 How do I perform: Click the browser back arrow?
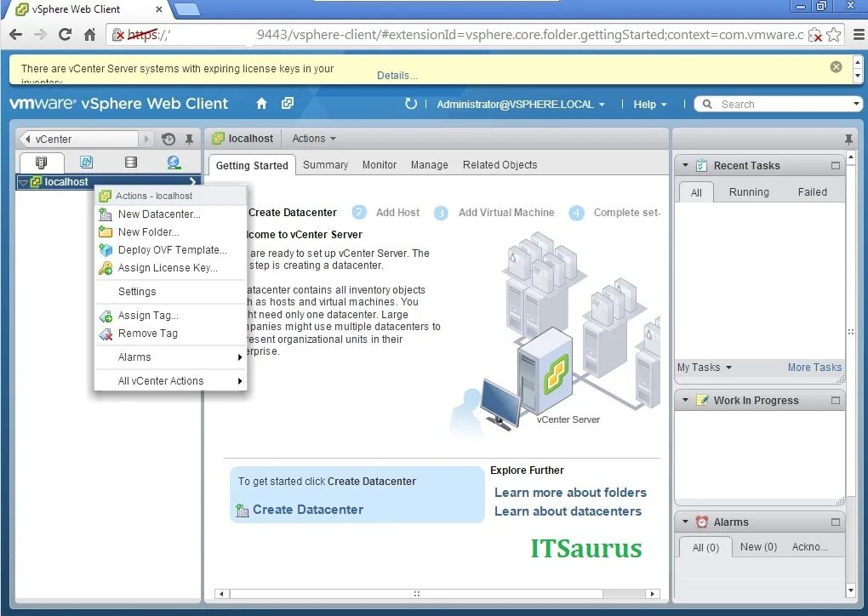pyautogui.click(x=15, y=34)
